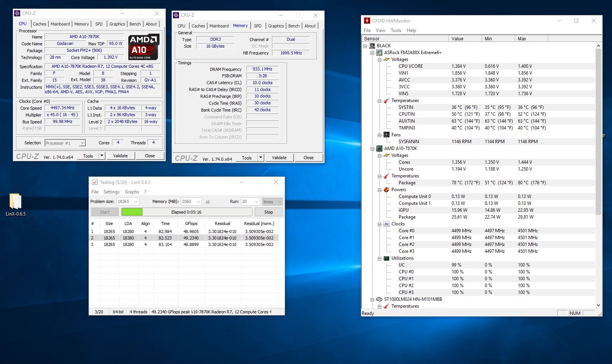Collapse the Clocks node
This screenshot has height=364, width=612.
[379, 224]
